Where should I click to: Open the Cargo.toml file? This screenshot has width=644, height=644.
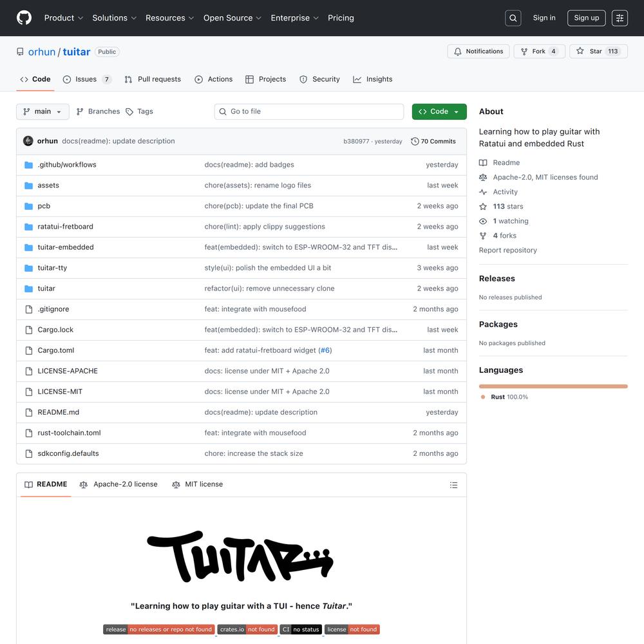pyautogui.click(x=56, y=350)
